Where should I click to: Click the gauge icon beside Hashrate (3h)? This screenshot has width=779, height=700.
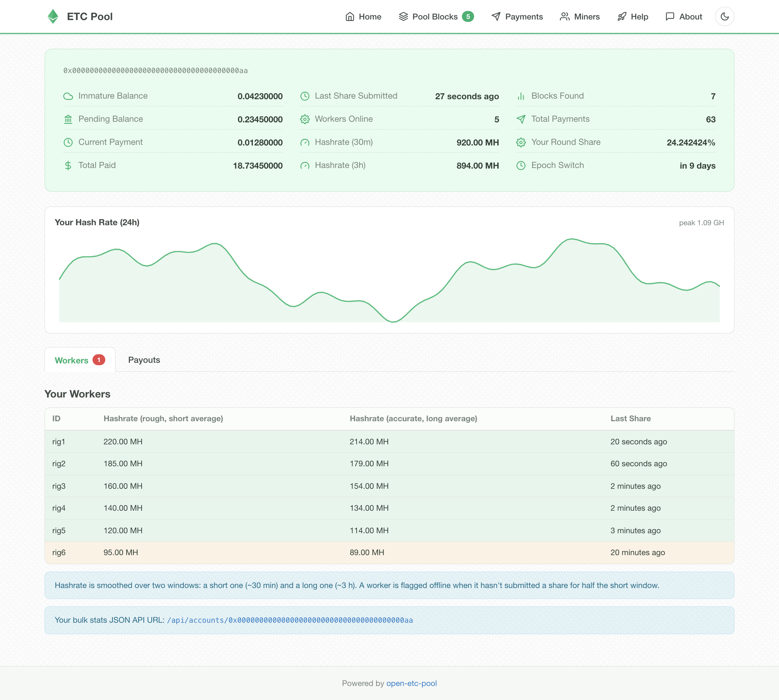click(305, 165)
